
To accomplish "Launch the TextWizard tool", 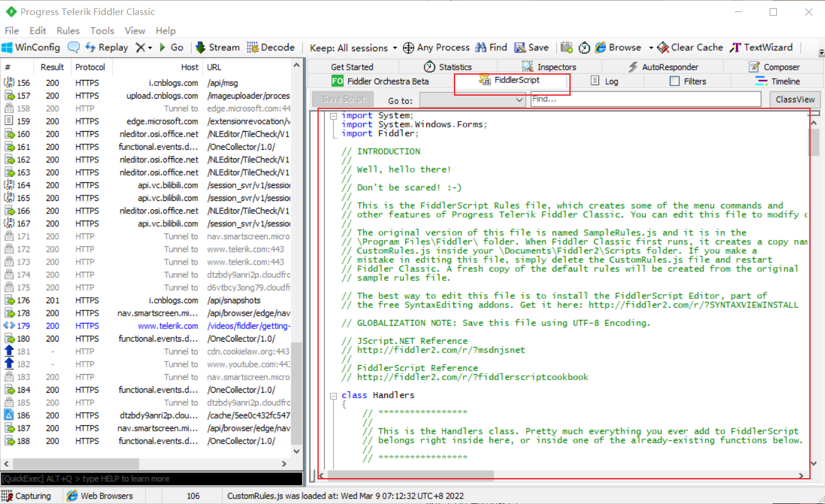I will click(x=761, y=48).
